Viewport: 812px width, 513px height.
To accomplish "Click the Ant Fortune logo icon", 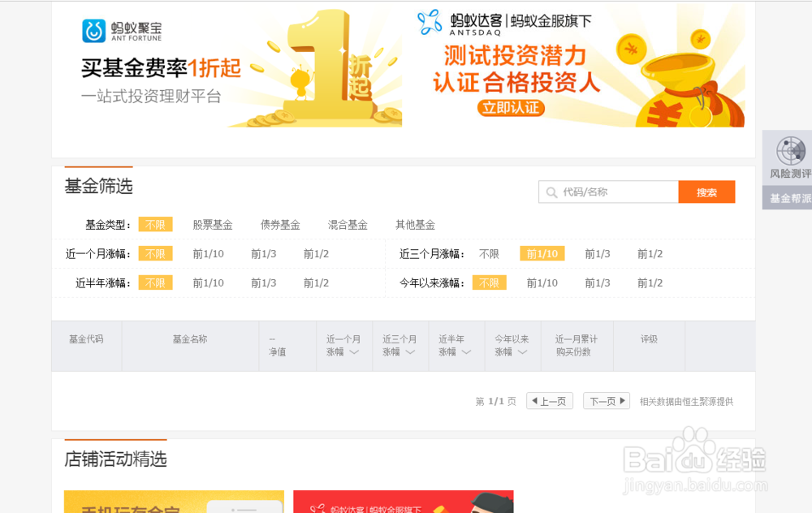I will click(x=93, y=31).
